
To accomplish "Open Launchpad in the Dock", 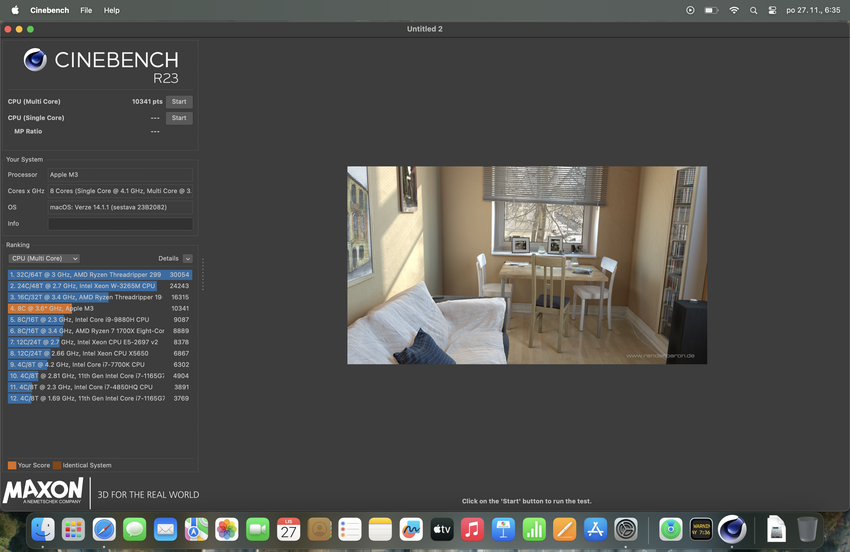I will coord(73,529).
